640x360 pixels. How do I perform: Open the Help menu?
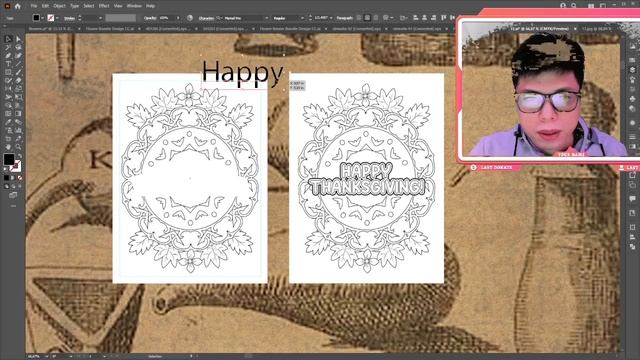150,6
